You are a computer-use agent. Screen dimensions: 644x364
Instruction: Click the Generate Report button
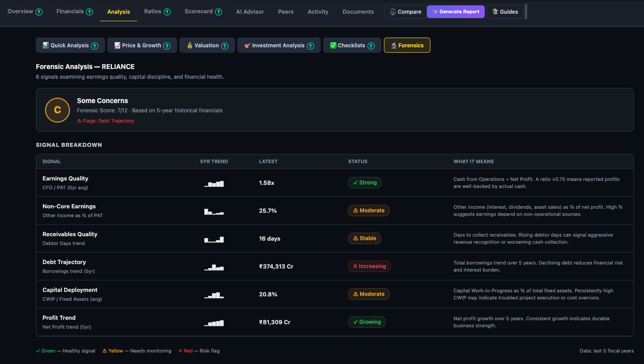456,11
